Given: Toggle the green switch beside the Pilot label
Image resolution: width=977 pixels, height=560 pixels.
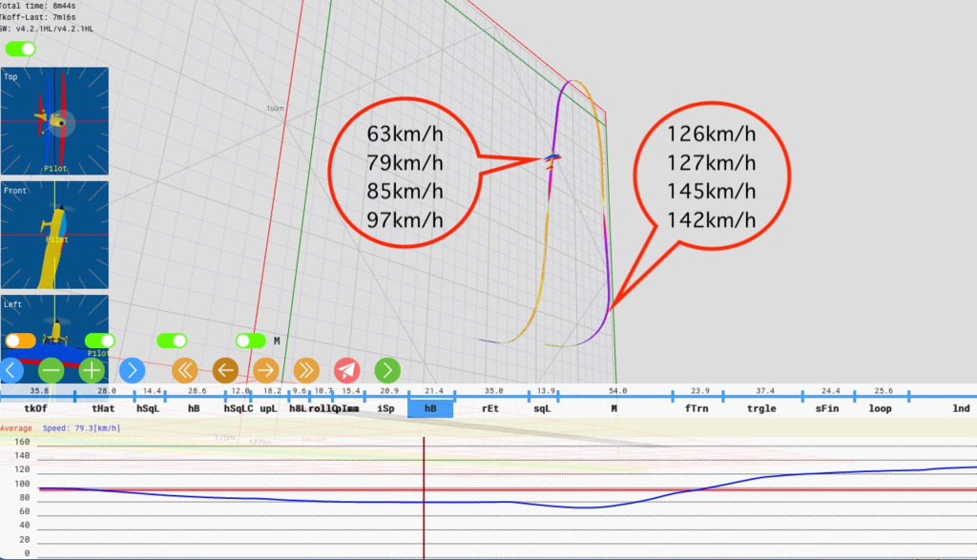Looking at the screenshot, I should [99, 341].
